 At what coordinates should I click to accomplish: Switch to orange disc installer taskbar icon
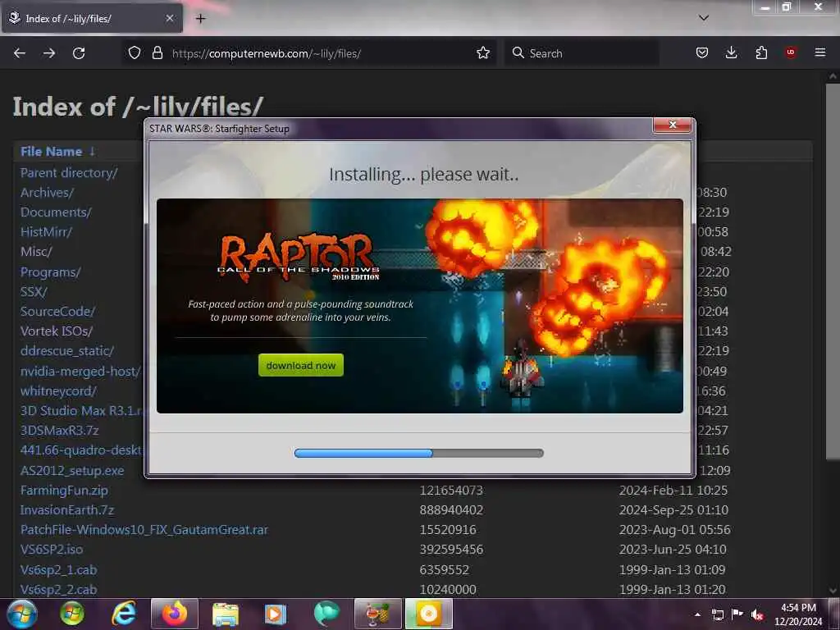point(428,614)
